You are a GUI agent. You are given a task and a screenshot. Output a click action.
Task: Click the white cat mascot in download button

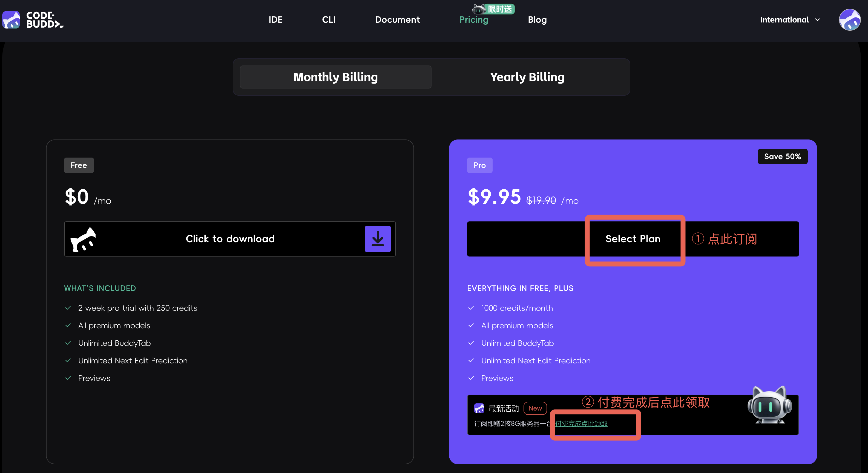coord(83,239)
